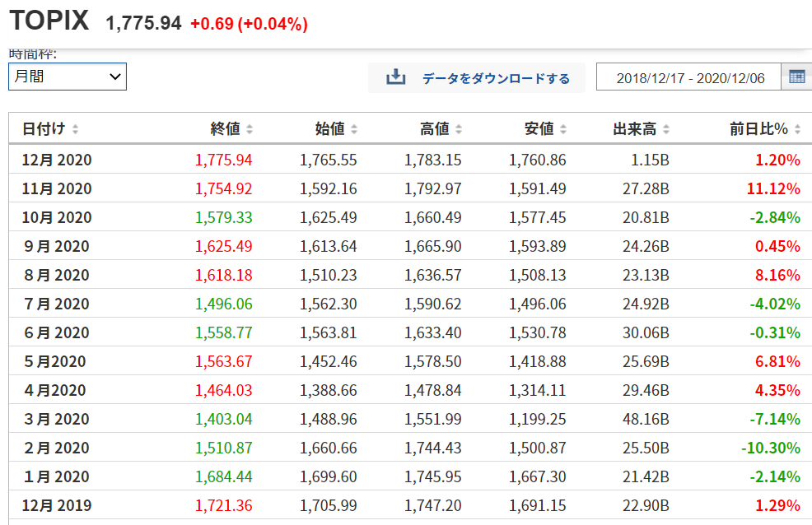
Task: Click high value 1,792.97
Action: coord(433,188)
